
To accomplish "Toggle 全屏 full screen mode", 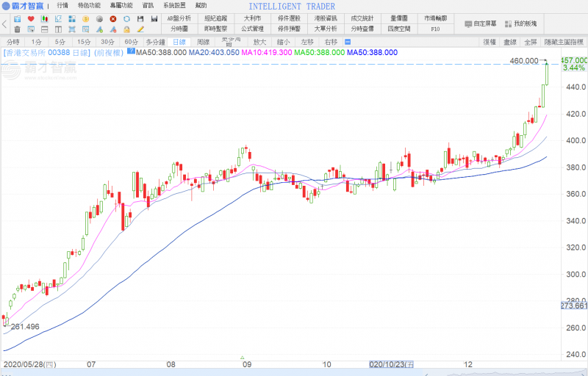I will 531,43.
